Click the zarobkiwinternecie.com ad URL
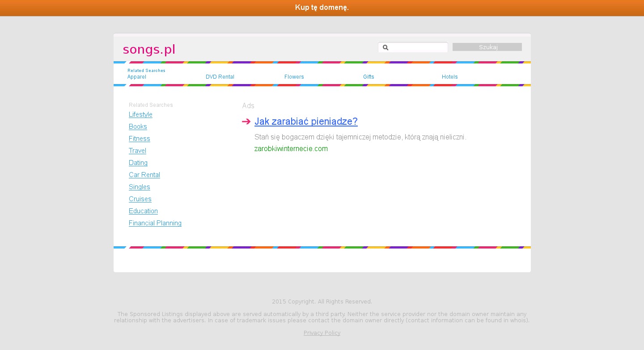The image size is (644, 350). click(291, 149)
